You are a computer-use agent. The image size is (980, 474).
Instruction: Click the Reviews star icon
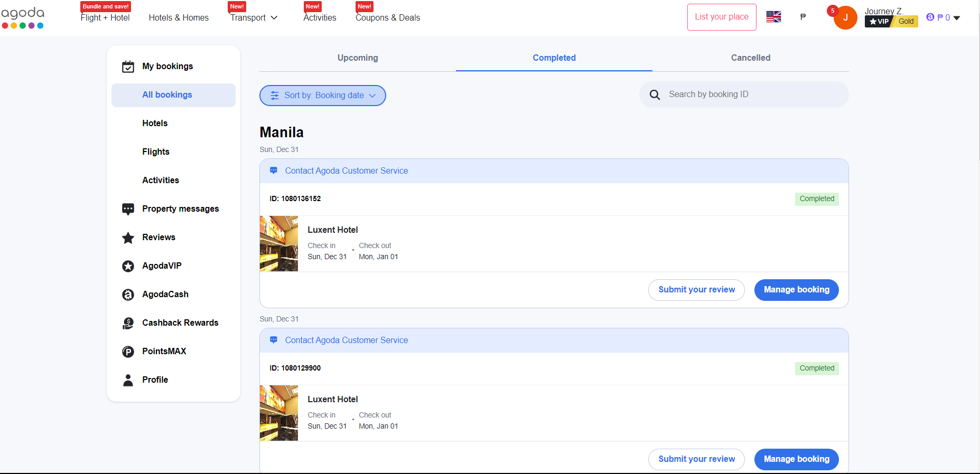[128, 238]
